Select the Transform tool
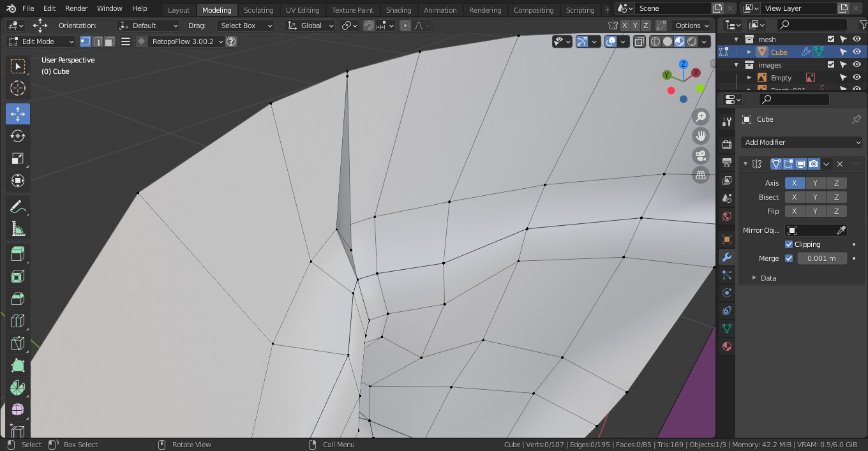Image resolution: width=868 pixels, height=451 pixels. 18,181
